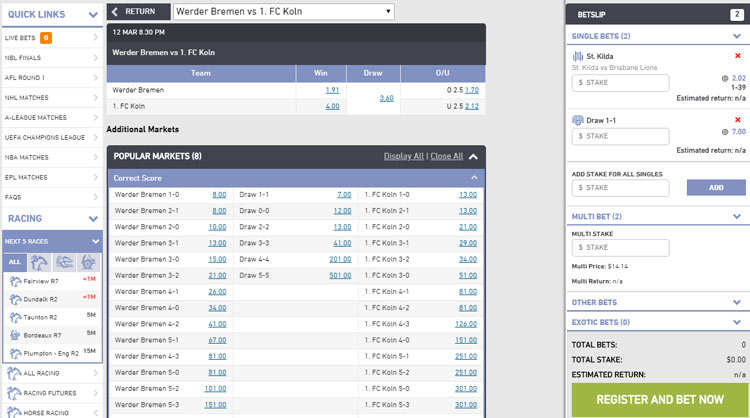Open NBA Matches quick link

(52, 157)
